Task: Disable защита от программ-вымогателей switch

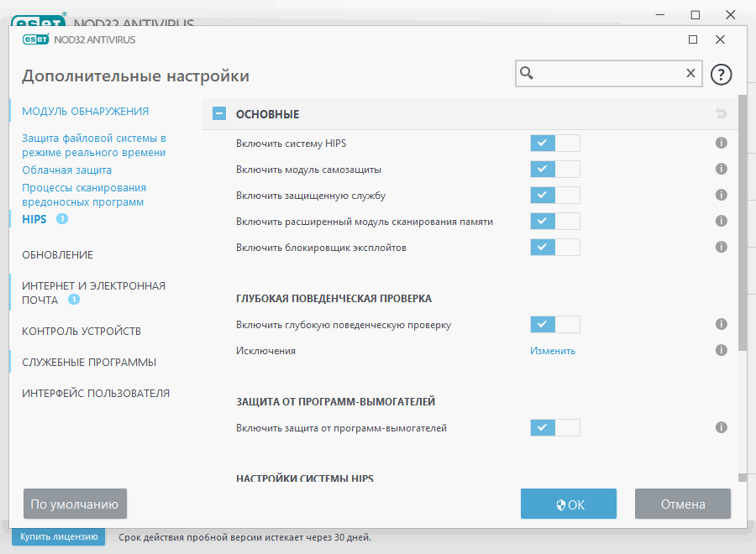Action: [554, 427]
